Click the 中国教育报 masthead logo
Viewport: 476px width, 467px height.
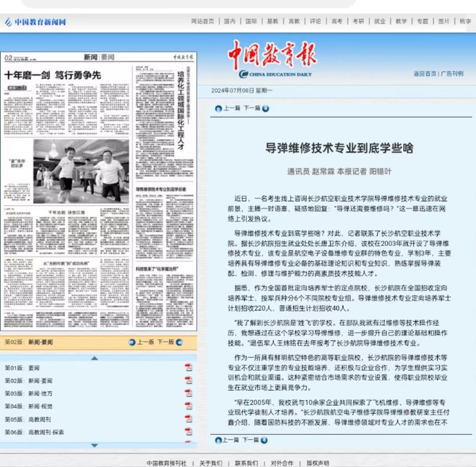[272, 59]
